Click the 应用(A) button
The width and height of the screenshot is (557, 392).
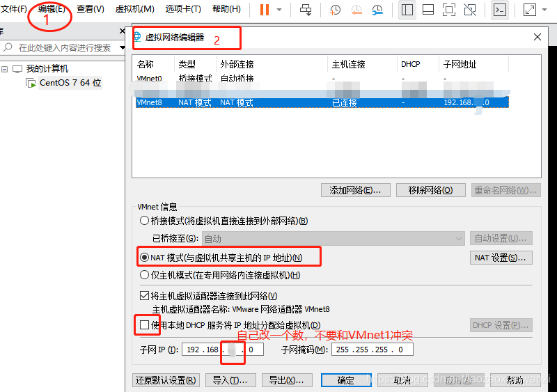tap(459, 380)
